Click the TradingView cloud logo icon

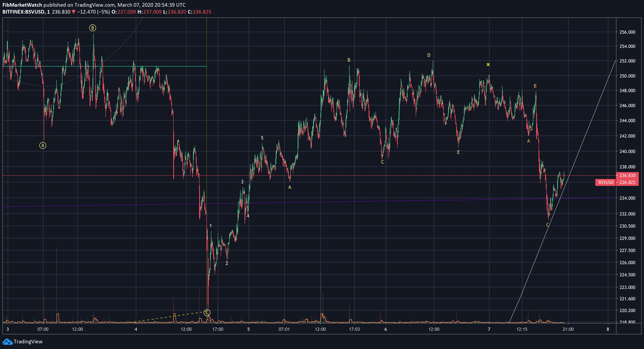(7, 341)
